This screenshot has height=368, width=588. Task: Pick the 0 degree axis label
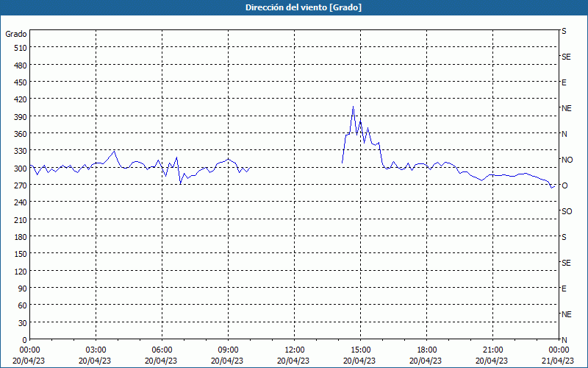[x=25, y=340]
